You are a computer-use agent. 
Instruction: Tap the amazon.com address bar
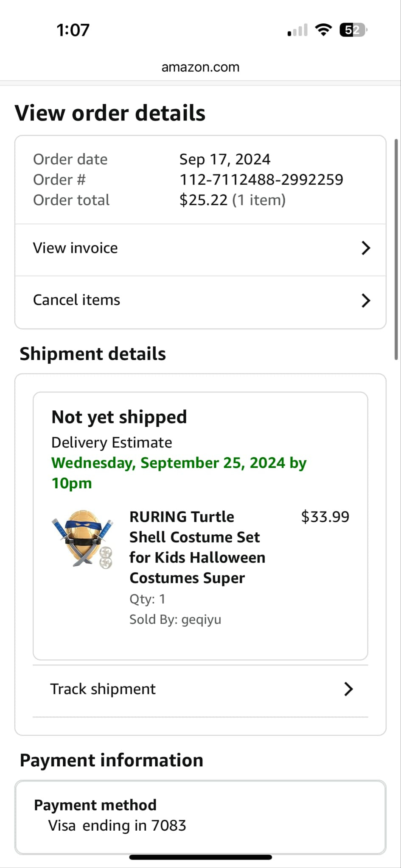[200, 67]
